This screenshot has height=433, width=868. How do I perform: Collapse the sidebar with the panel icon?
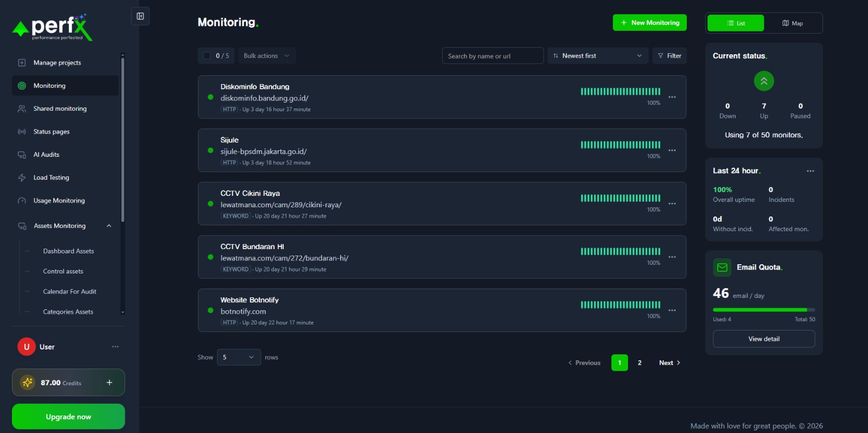140,16
